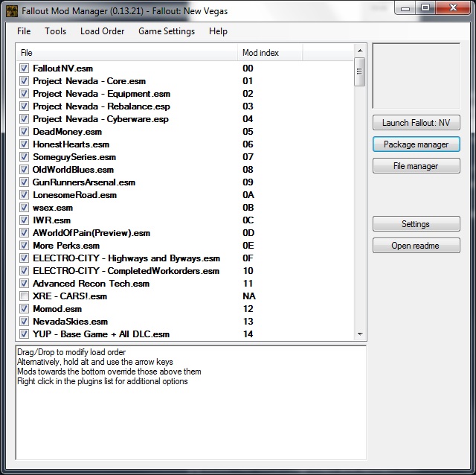Sort by the Mod index column header
This screenshot has width=476, height=475.
coord(270,53)
